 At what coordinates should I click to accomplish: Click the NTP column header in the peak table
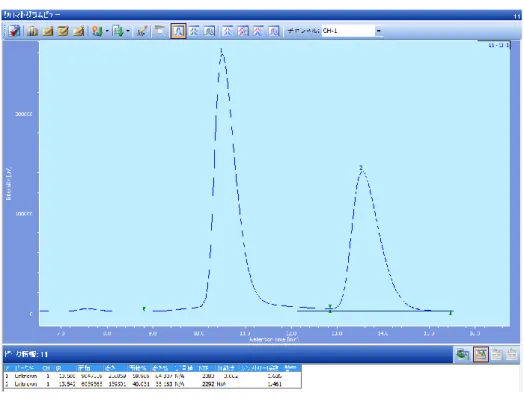[x=204, y=368]
